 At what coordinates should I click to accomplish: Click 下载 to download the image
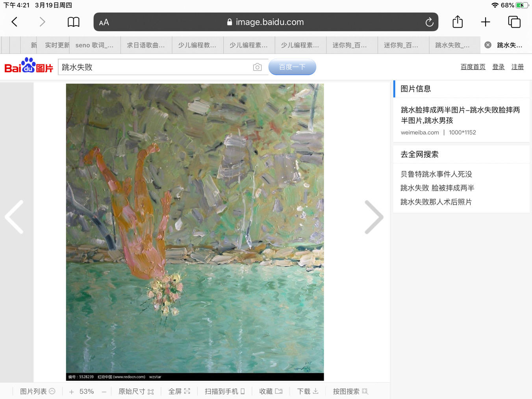(x=308, y=392)
